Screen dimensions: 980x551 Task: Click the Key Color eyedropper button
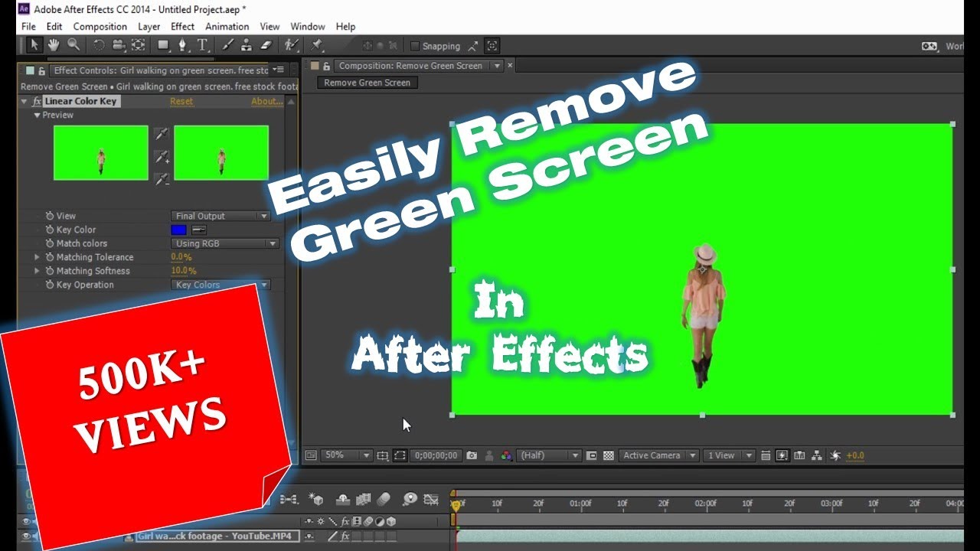199,230
